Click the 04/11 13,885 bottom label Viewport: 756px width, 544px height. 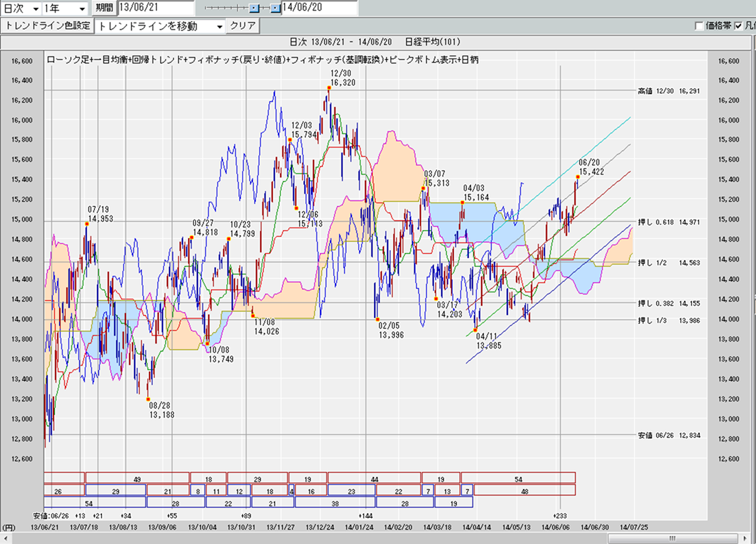tap(488, 341)
